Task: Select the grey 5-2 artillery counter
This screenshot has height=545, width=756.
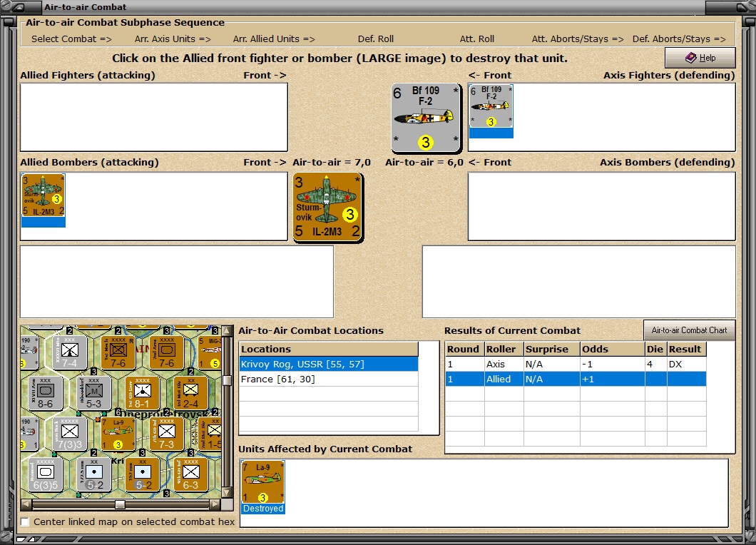Action: 93,474
